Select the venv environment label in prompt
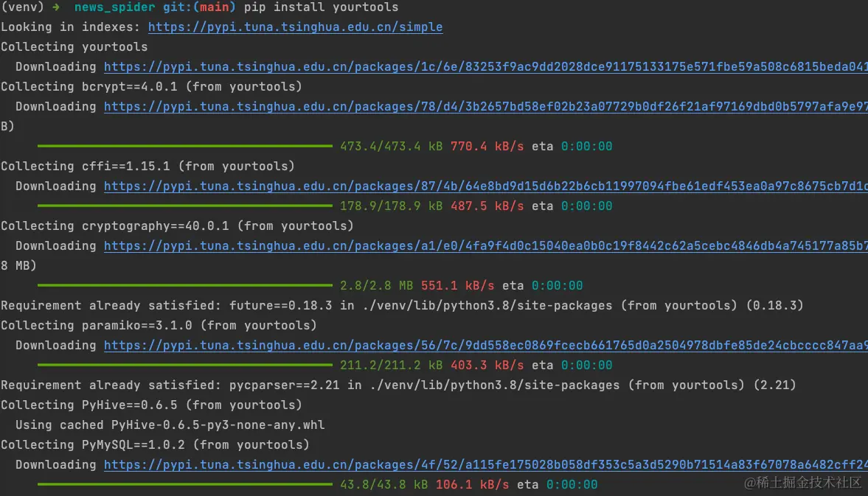 click(x=21, y=7)
